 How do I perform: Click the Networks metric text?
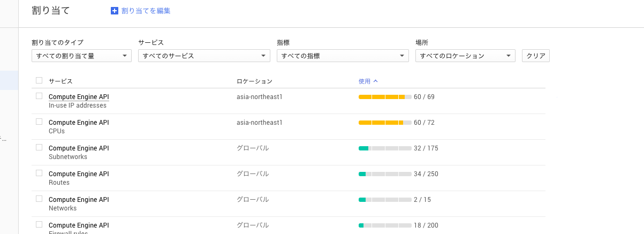[x=63, y=208]
